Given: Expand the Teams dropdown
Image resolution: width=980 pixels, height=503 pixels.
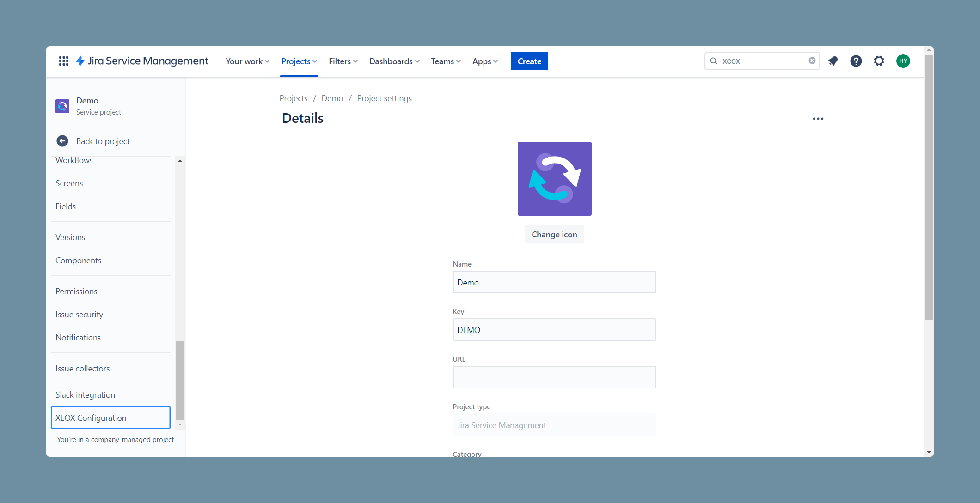Looking at the screenshot, I should [x=446, y=61].
